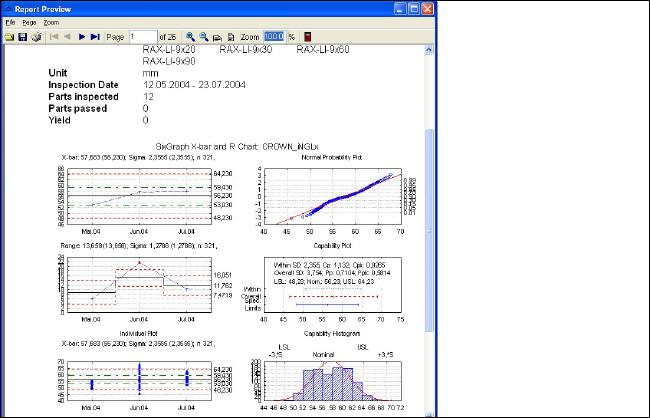Close the preview with the exit door icon
This screenshot has width=650, height=418.
click(306, 36)
